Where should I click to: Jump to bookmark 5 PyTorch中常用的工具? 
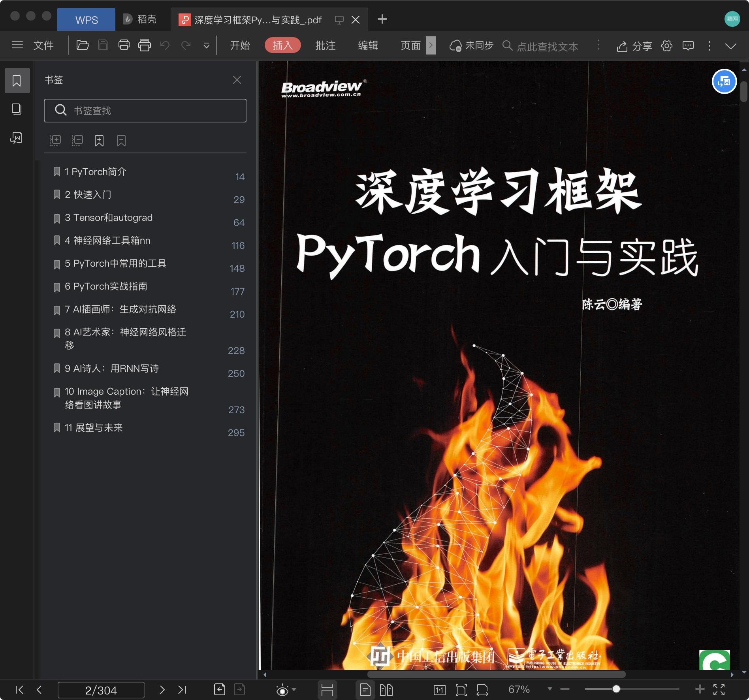[115, 263]
